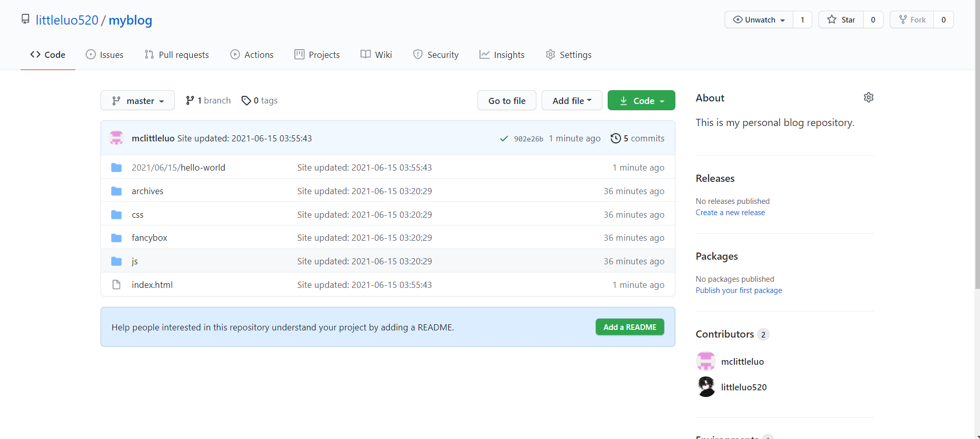Expand the master branch dropdown
Image resolution: width=980 pixels, height=439 pixels.
[137, 100]
